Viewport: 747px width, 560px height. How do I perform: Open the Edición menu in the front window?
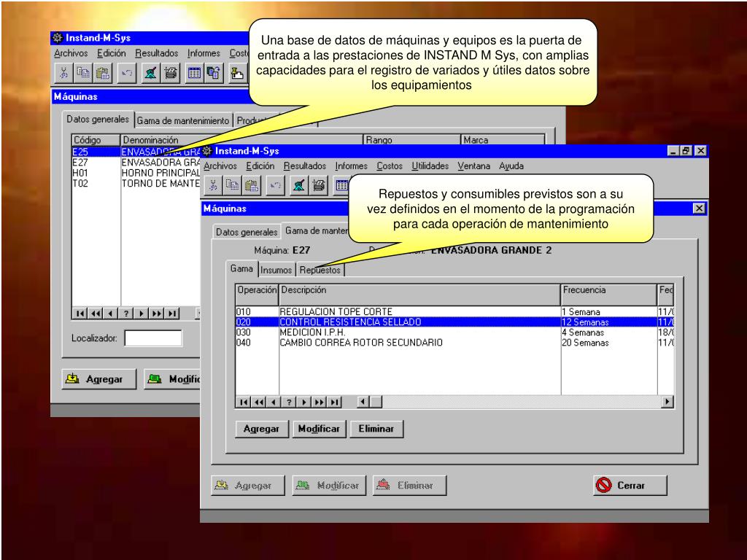260,166
